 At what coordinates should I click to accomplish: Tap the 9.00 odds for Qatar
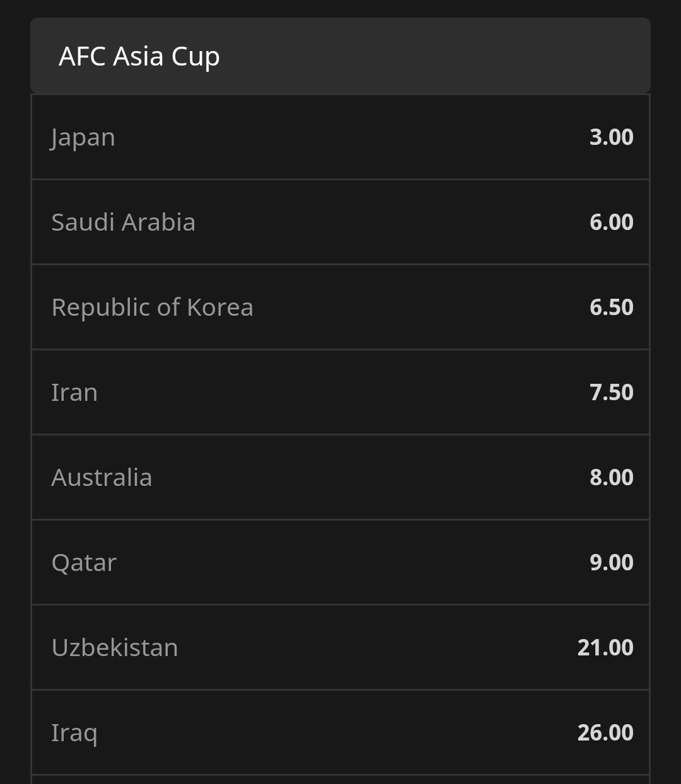coord(611,563)
